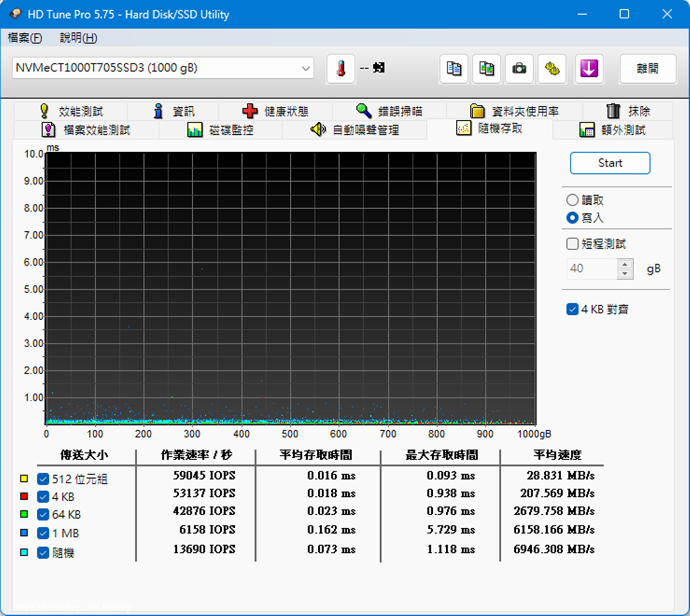Viewport: 690px width, 616px height.
Task: Switch to the 錯誤掃瞄 error scan tab
Action: 390,111
